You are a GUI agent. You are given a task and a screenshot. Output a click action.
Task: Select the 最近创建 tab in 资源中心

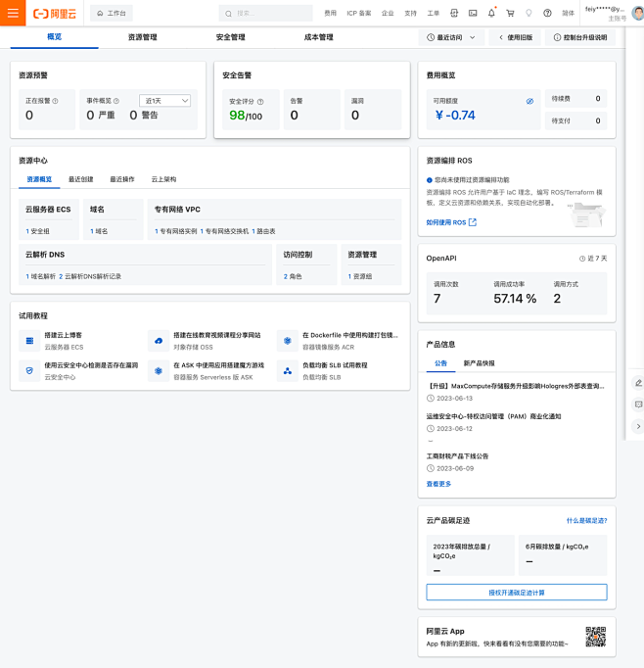(x=81, y=179)
